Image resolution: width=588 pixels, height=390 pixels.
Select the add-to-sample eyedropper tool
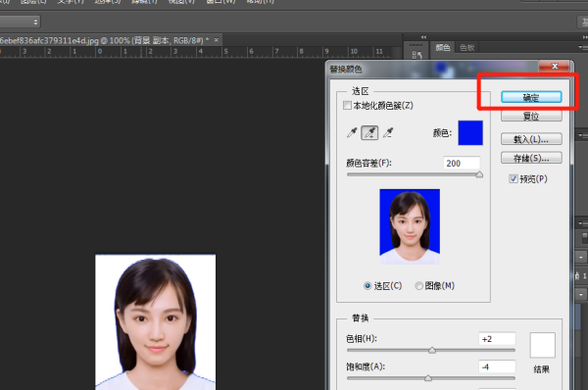point(369,132)
